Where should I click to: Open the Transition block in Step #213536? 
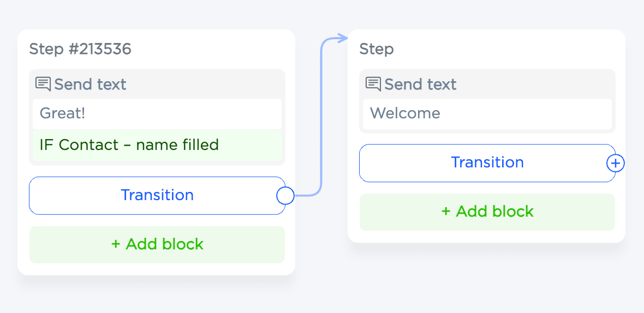(x=157, y=195)
